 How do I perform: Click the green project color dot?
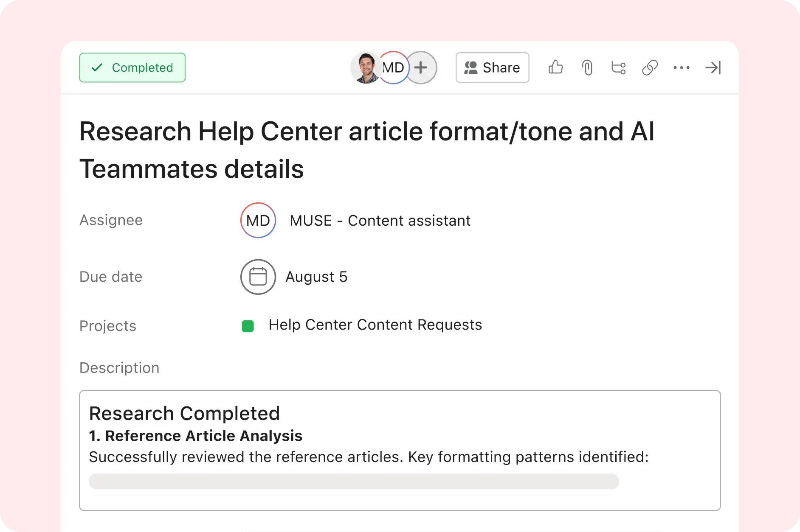pyautogui.click(x=248, y=326)
